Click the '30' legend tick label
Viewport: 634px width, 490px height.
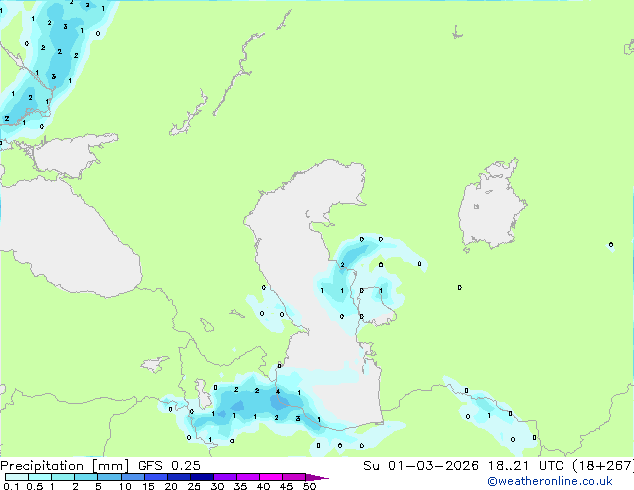click(217, 486)
